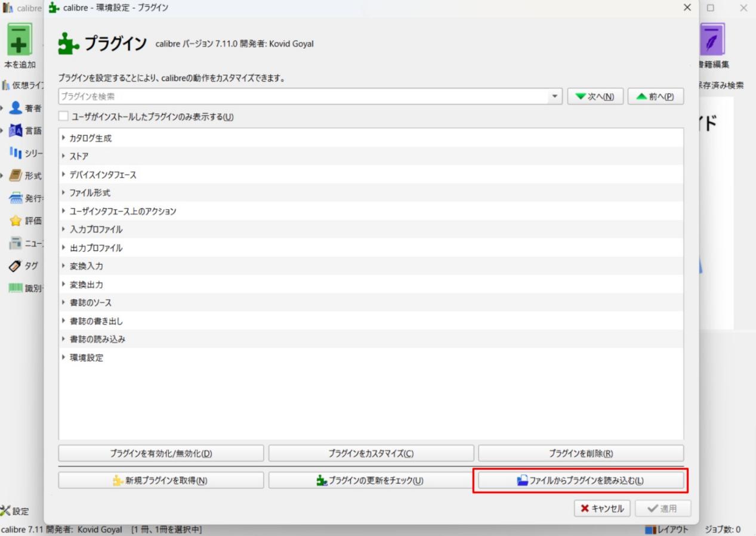Enable ユーザがインストールしたプラグインのみ表示する checkbox
Viewport: 756px width, 536px height.
[63, 117]
